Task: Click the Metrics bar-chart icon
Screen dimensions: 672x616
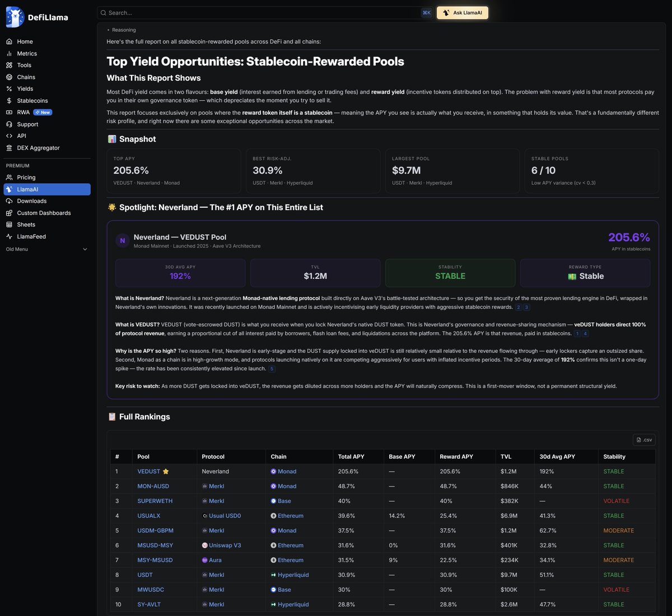Action: click(x=9, y=54)
